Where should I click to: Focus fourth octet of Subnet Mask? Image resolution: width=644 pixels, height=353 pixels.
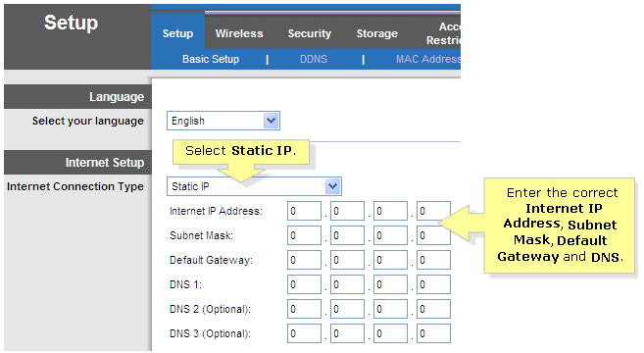(433, 235)
